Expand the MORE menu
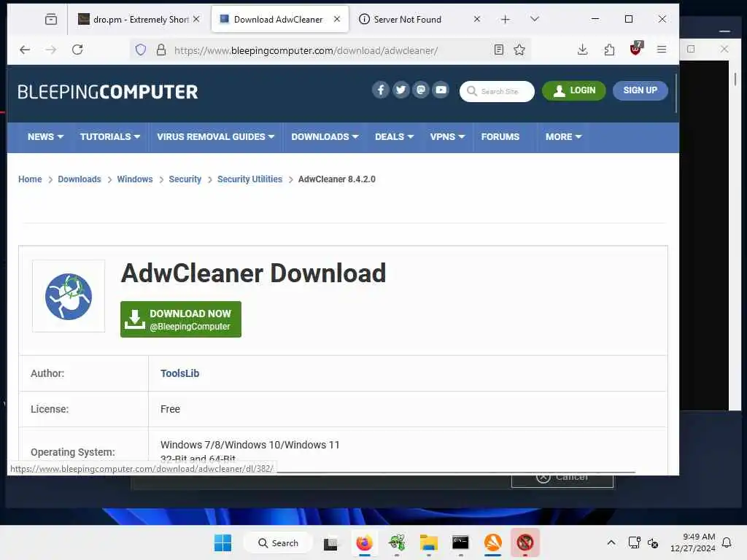Screen dimensions: 747x560 tap(564, 136)
